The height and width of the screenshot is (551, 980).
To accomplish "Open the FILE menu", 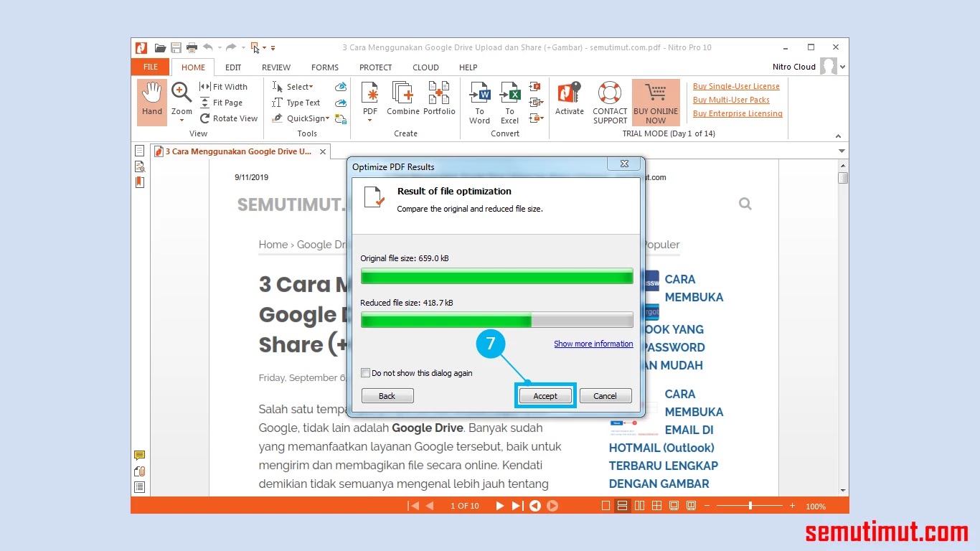I will [151, 67].
